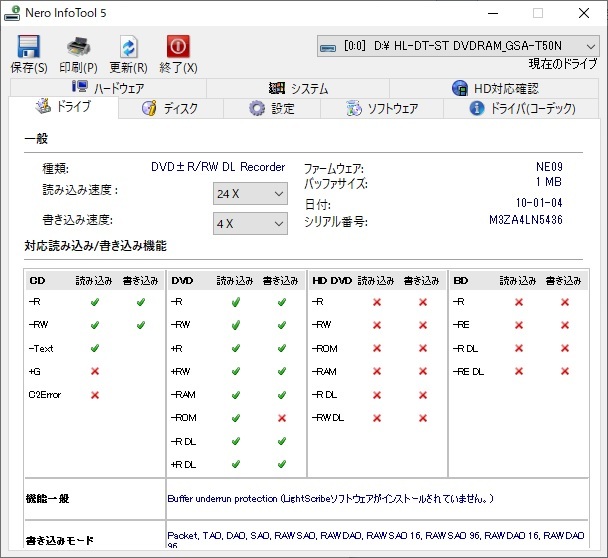Click the CD -R write checkmark
Image resolution: width=608 pixels, height=558 pixels.
pos(141,302)
